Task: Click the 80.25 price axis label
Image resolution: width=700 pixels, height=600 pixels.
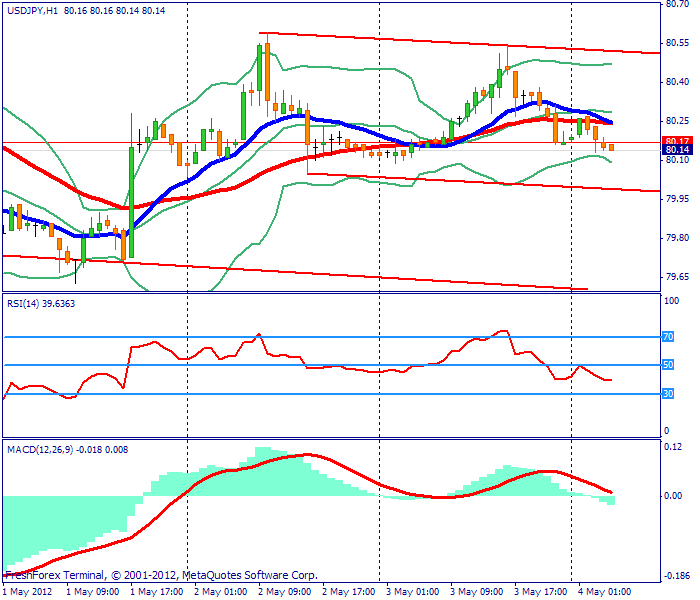Action: pyautogui.click(x=677, y=121)
